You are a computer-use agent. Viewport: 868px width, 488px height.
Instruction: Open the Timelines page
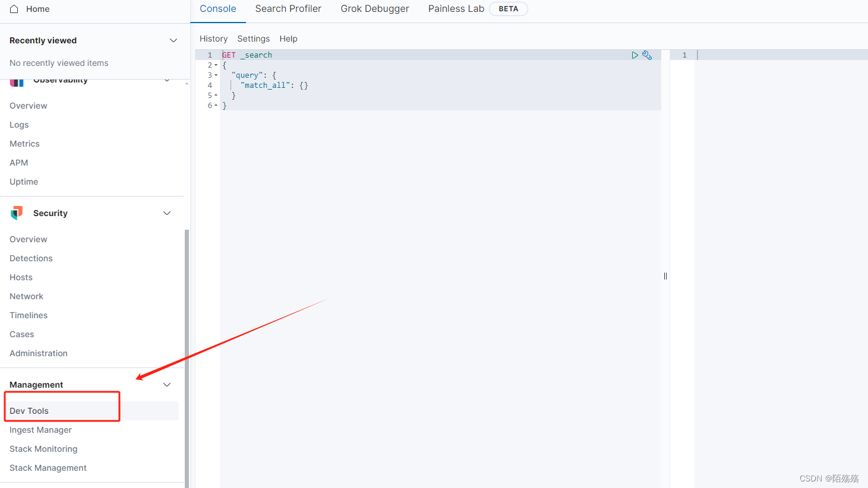29,315
